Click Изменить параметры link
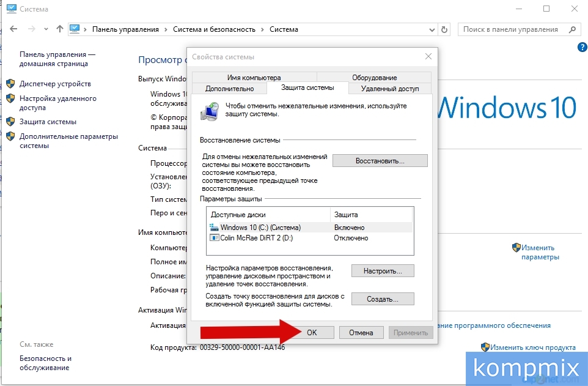 540,252
